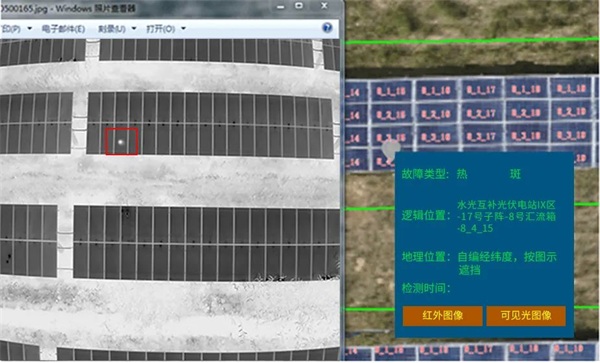Expand the 打印(P) dropdown arrow
The image size is (600, 363).
29,28
